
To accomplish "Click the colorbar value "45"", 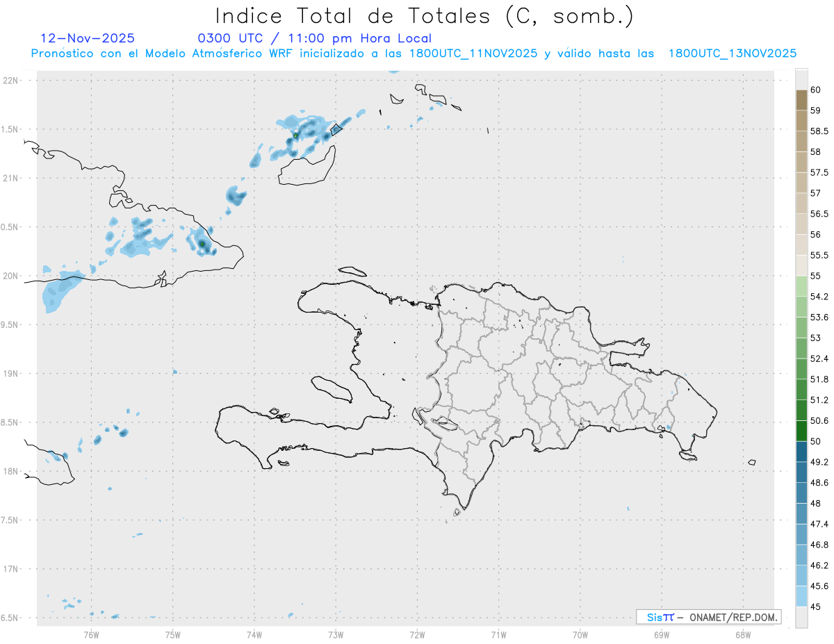I will click(815, 607).
